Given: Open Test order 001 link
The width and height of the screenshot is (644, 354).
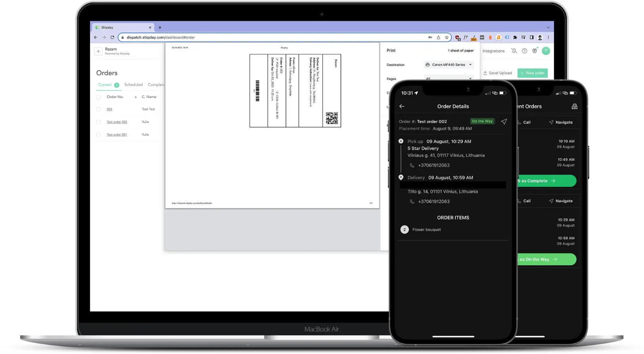Looking at the screenshot, I should (x=117, y=135).
